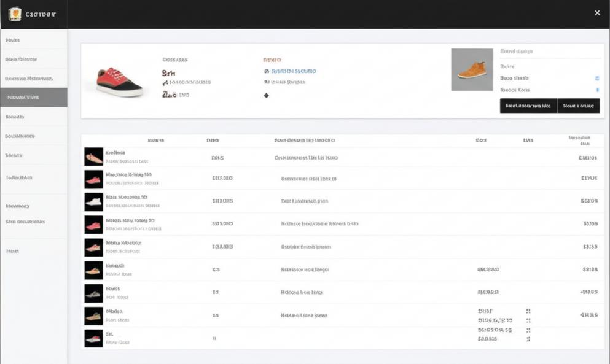The width and height of the screenshot is (610, 364).
Task: Open the large red sneaker product image
Action: pyautogui.click(x=119, y=82)
